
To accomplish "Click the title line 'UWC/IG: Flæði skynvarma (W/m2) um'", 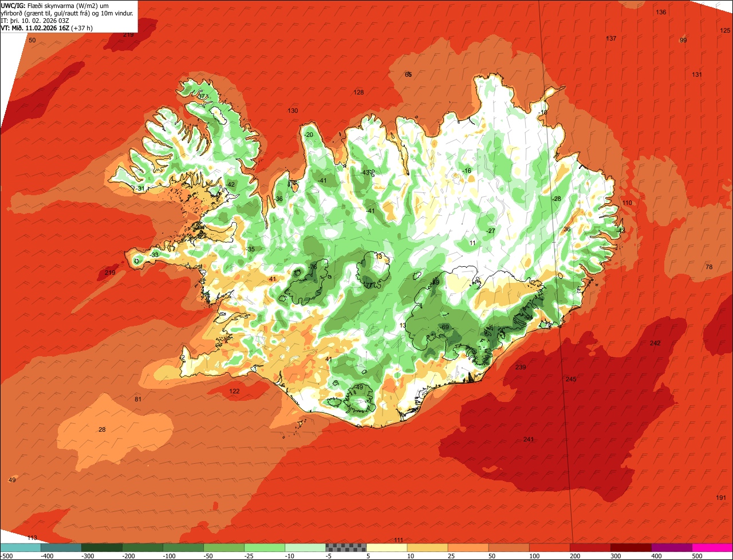I will tap(55, 5).
